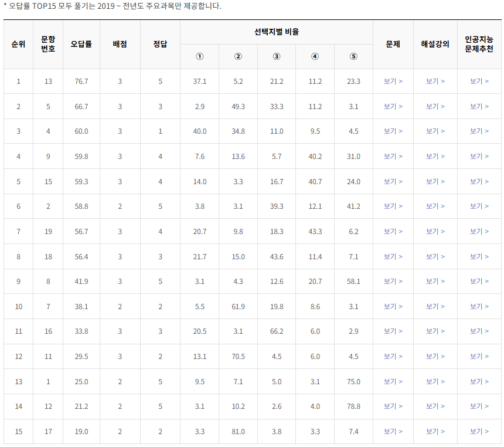Click the 선택지별 비율 header cell
The width and height of the screenshot is (504, 447).
(x=276, y=32)
